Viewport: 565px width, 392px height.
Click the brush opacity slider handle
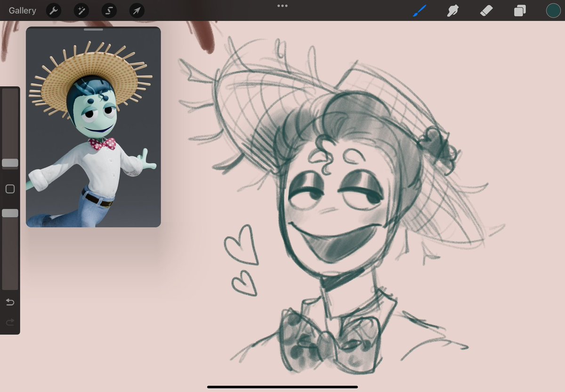(x=10, y=213)
